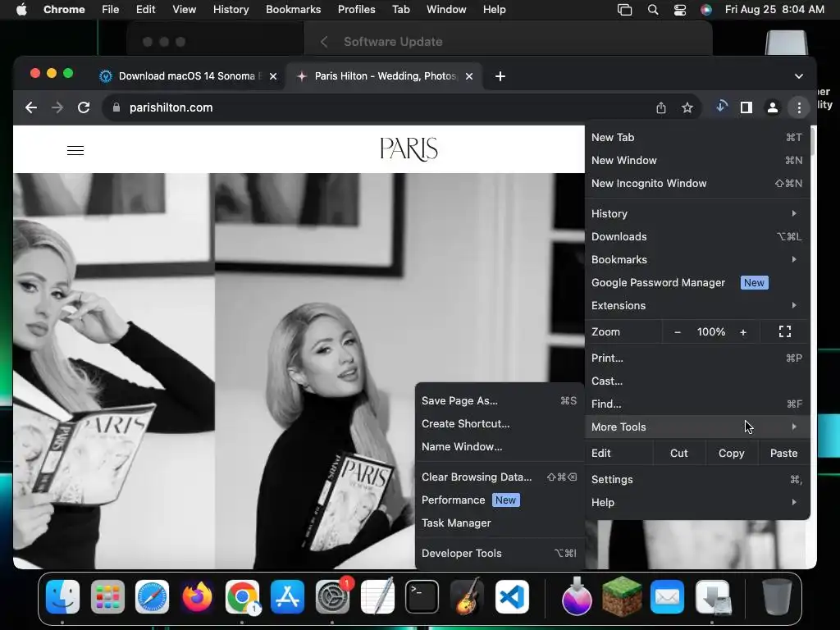Open Mail app in the dock
Image resolution: width=840 pixels, height=630 pixels.
(667, 597)
